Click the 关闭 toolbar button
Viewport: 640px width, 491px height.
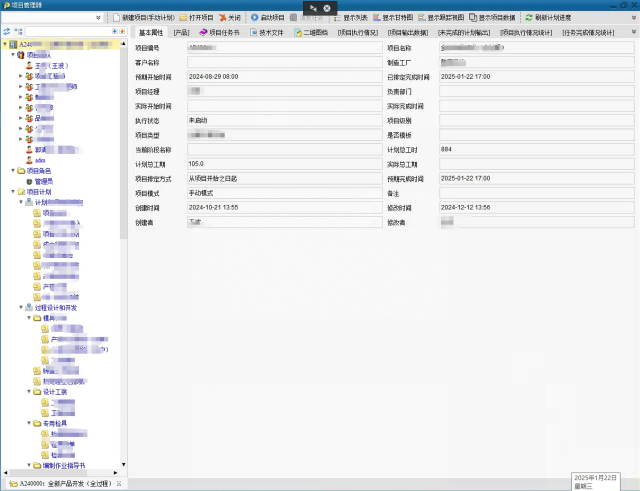(x=227, y=18)
